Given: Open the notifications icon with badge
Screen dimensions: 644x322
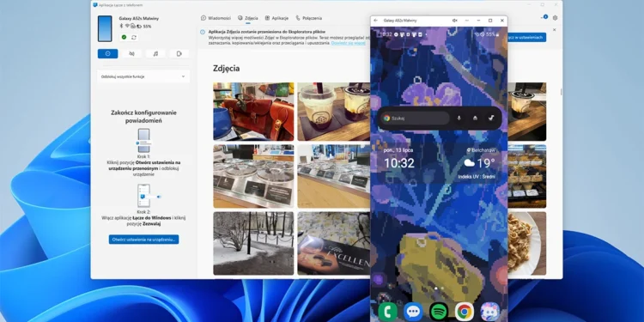Looking at the screenshot, I should pos(544,18).
